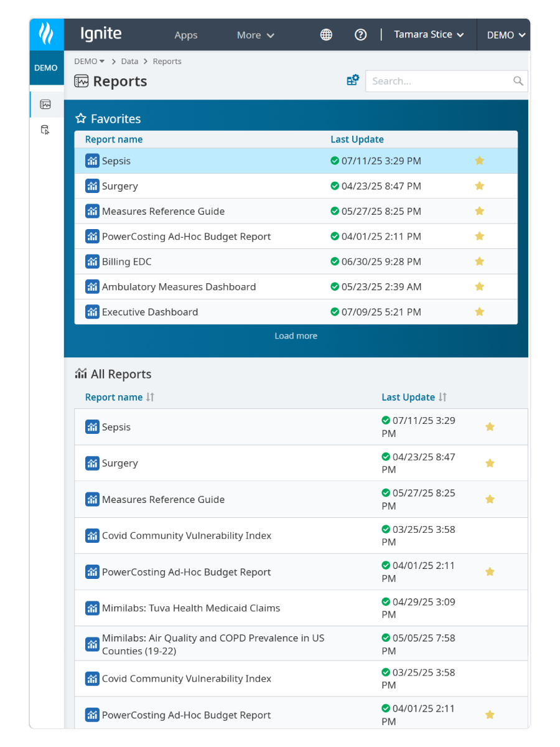
Task: Click report icon for Sepsis in Favorites
Action: (92, 161)
